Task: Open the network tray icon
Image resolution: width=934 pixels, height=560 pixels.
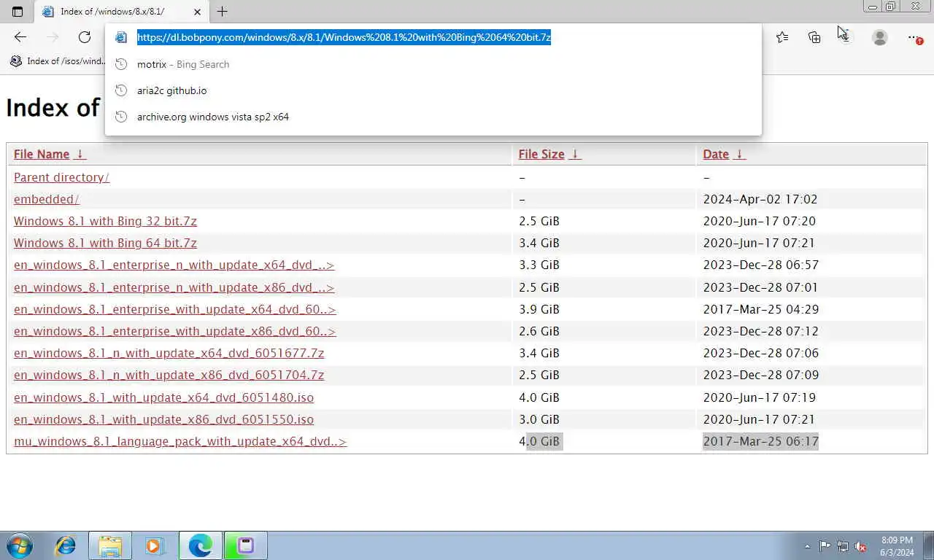Action: pyautogui.click(x=843, y=545)
